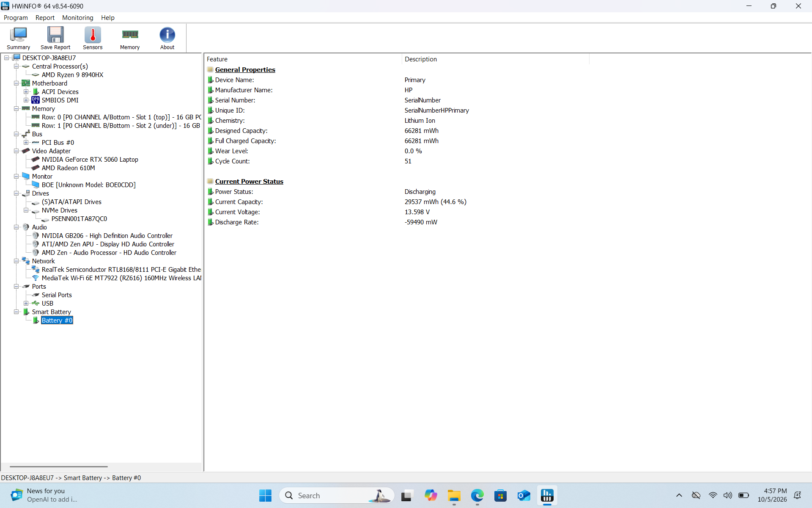
Task: Click the Discharge Rate value -59490 mW
Action: pyautogui.click(x=421, y=222)
